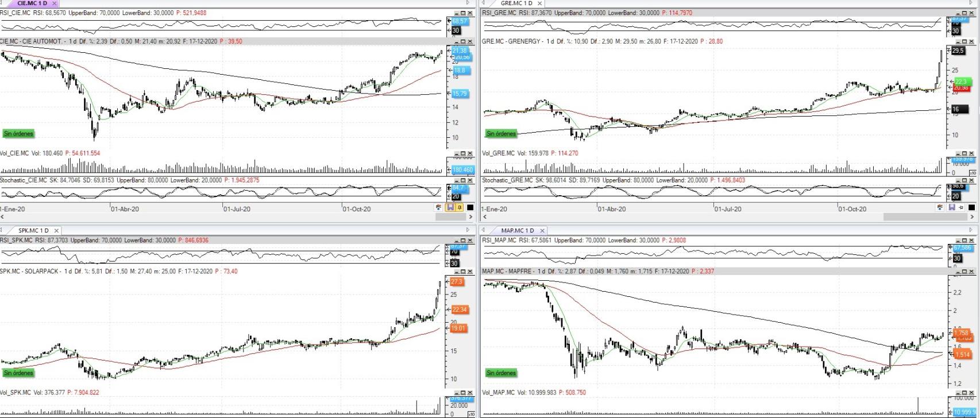980x418 pixels.
Task: Select the CIE.MC 1 D tab
Action: click(32, 3)
